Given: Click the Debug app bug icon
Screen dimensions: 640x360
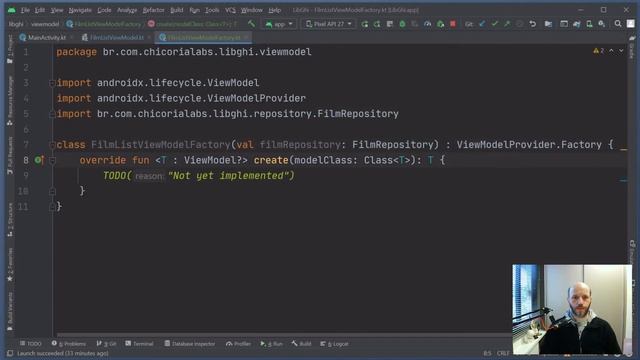Looking at the screenshot, I should (402, 24).
